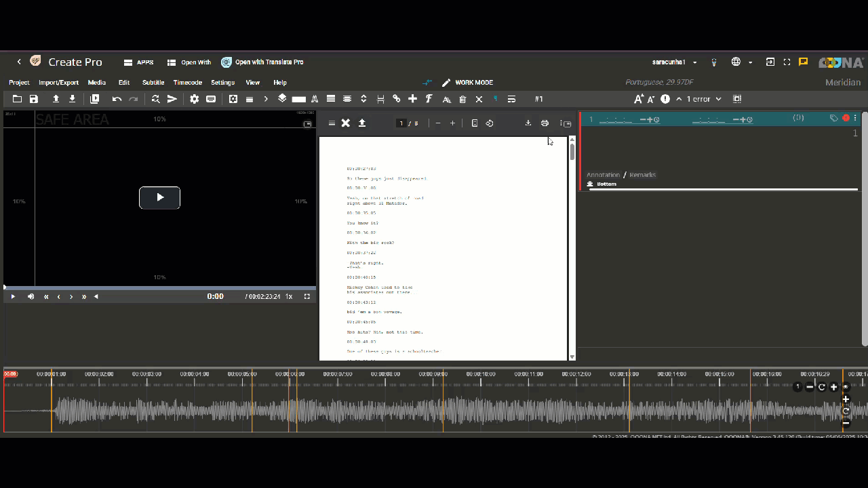Open the Timecode menu
Viewport: 868px width, 488px height.
click(x=187, y=83)
